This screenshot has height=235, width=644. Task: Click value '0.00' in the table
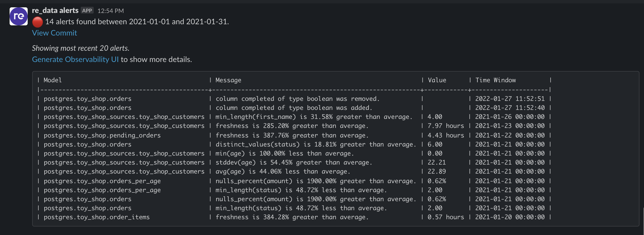click(435, 154)
